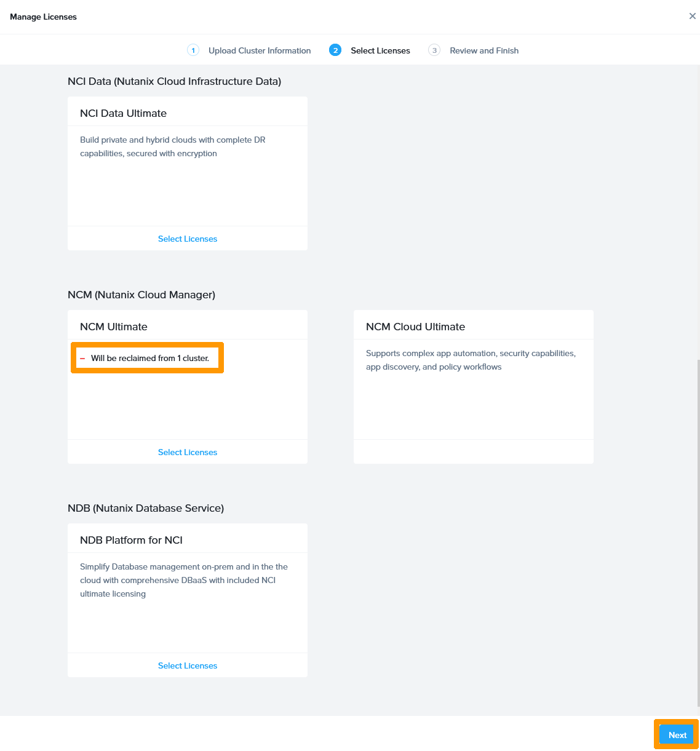The image size is (700, 751).
Task: Click the Next button
Action: point(676,735)
